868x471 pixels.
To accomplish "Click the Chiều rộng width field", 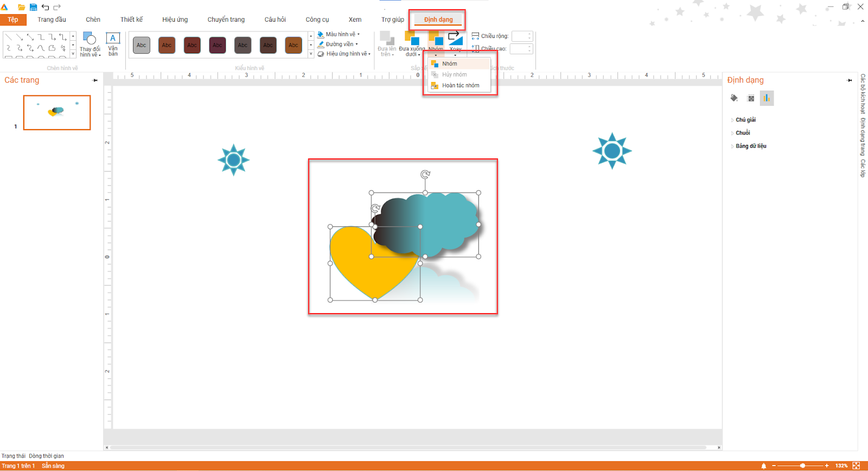I will [522, 36].
